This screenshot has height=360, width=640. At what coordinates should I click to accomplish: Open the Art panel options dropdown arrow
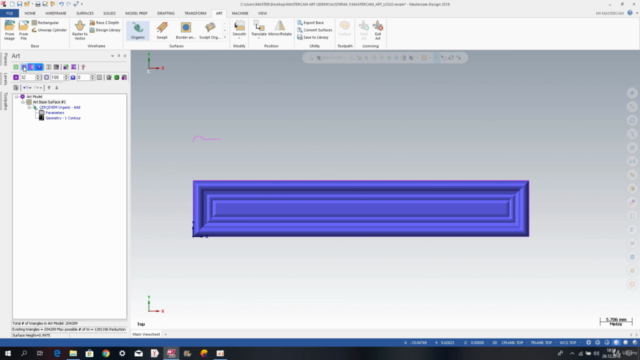(112, 56)
